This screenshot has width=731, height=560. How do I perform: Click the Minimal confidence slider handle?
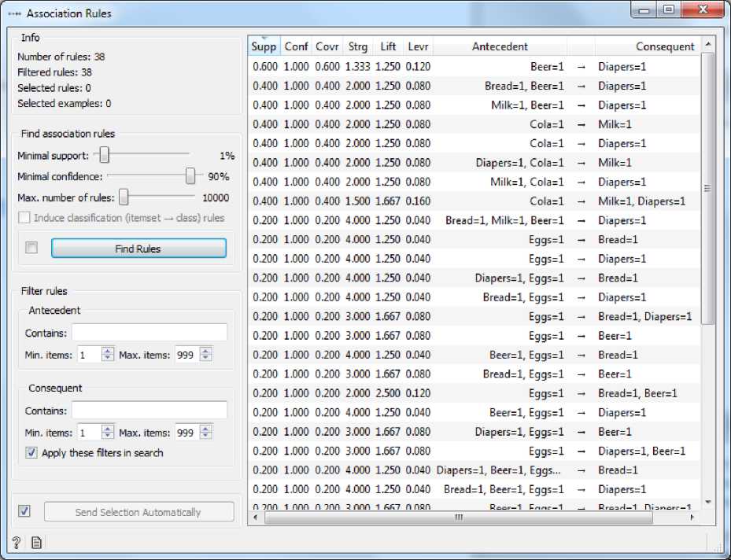point(190,177)
